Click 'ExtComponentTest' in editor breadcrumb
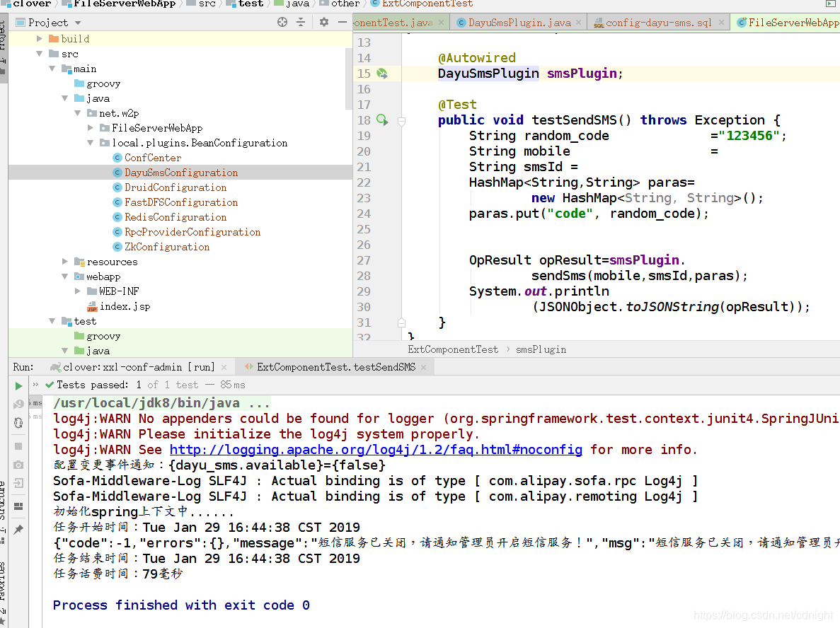Screen dimensions: 840x628 (x=453, y=349)
